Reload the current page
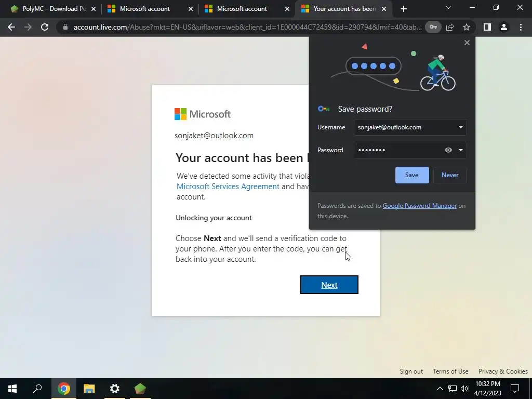This screenshot has height=399, width=532. tap(45, 27)
